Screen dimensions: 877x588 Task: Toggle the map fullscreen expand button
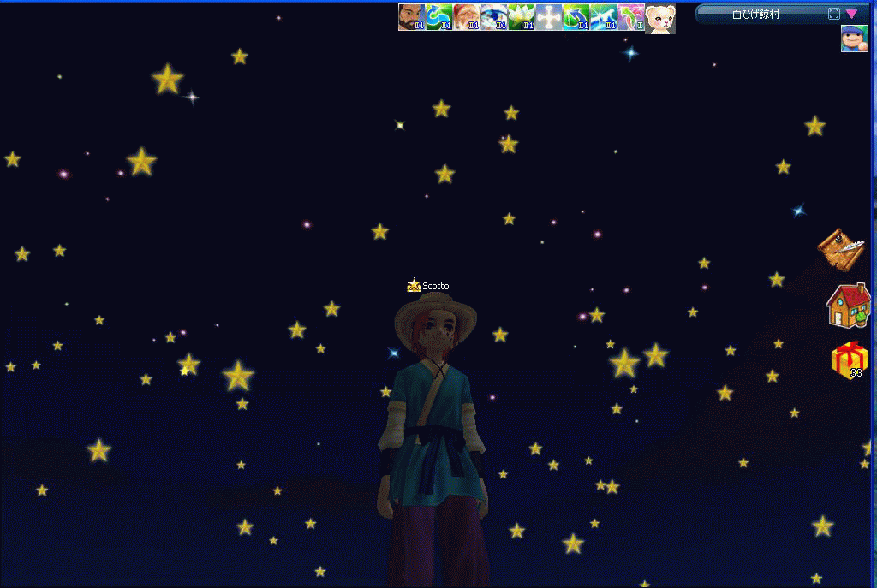coord(834,14)
